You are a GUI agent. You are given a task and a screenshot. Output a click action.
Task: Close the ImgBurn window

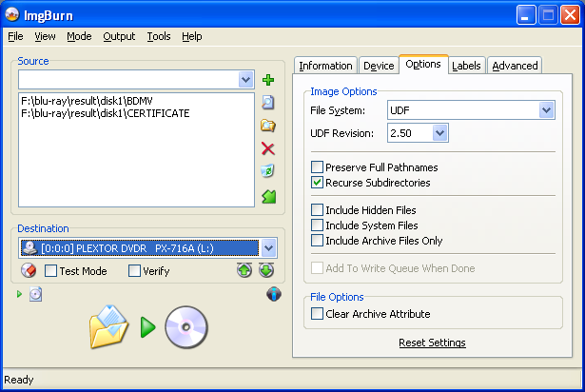click(x=570, y=15)
